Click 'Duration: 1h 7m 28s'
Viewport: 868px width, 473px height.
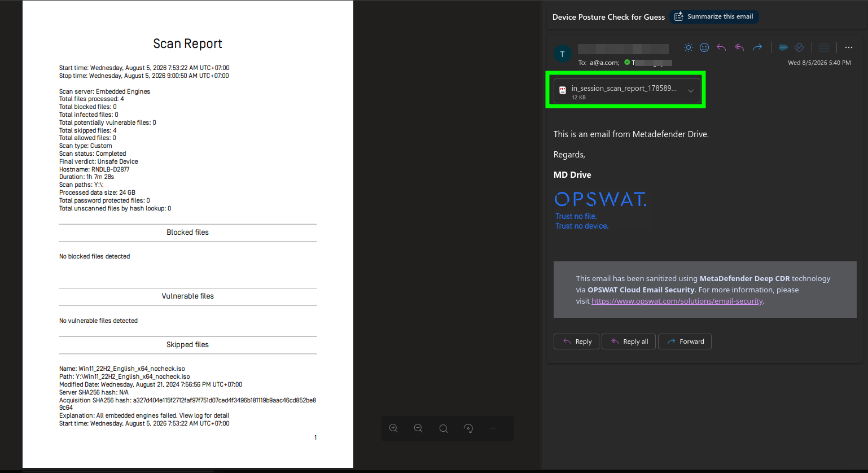87,177
